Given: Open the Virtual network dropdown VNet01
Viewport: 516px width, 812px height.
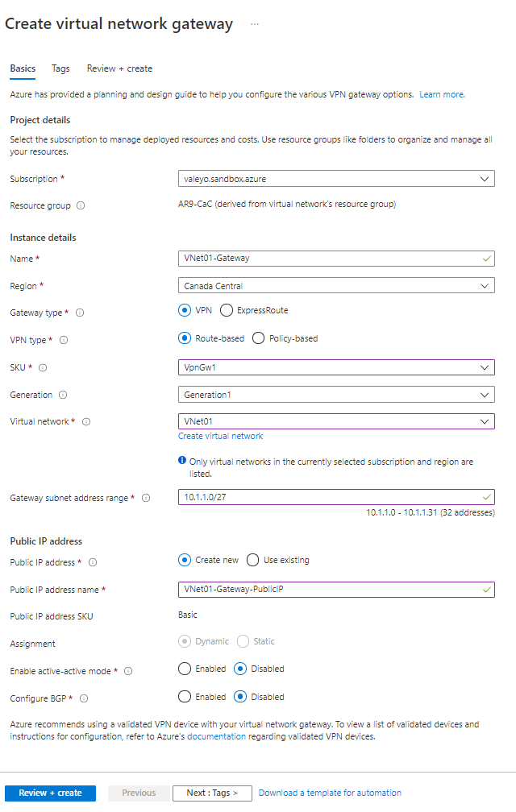Looking at the screenshot, I should 336,421.
